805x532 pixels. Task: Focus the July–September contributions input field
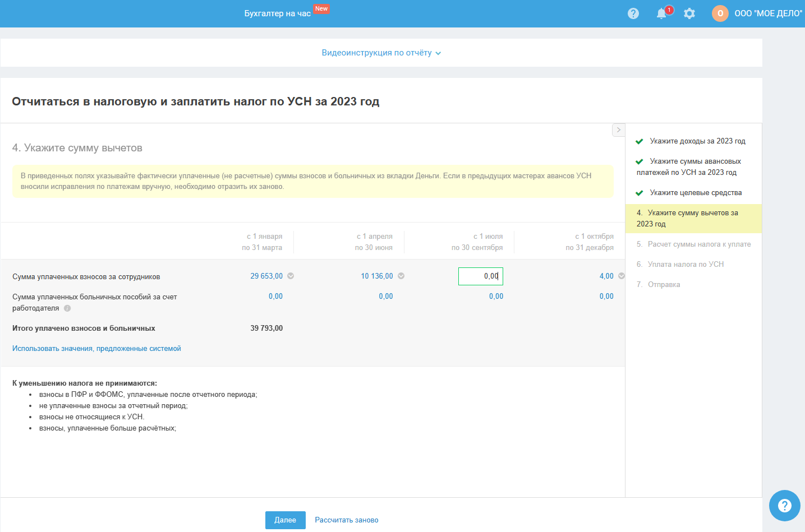pyautogui.click(x=481, y=276)
